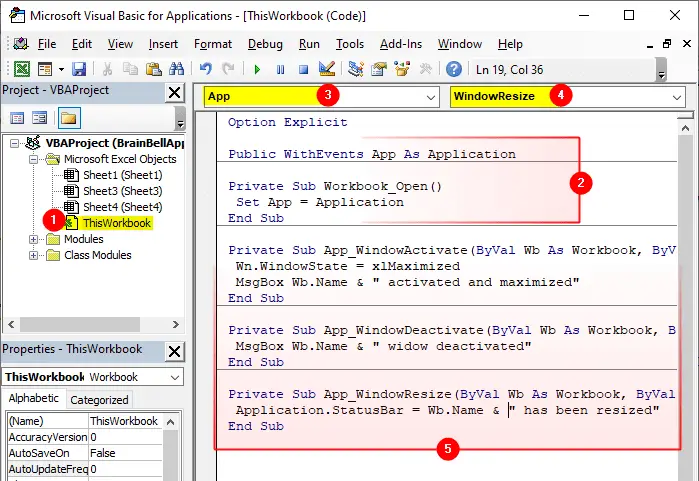Click the (Name) property value ThisWorkbook
The width and height of the screenshot is (699, 481).
[x=125, y=421]
